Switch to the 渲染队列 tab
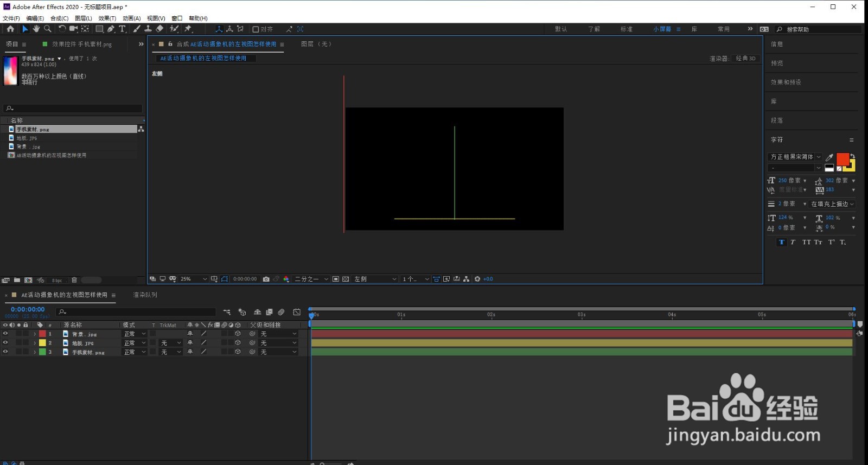Screen dimensions: 868x465 pos(145,295)
